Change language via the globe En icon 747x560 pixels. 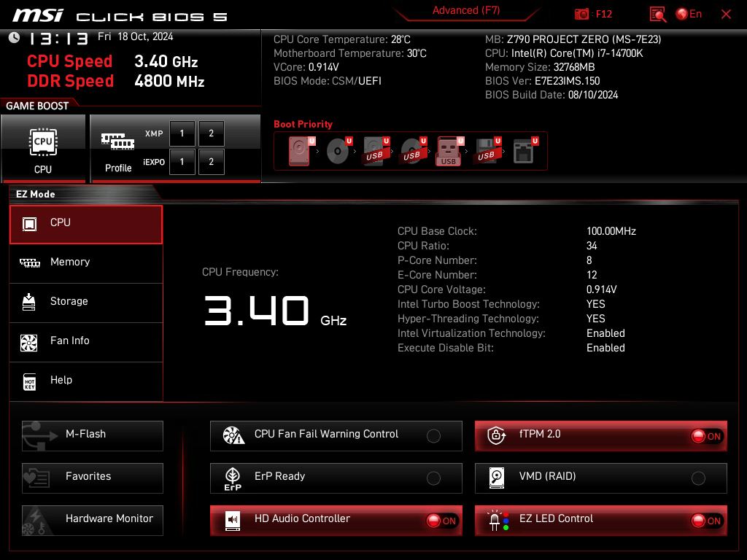tap(689, 14)
